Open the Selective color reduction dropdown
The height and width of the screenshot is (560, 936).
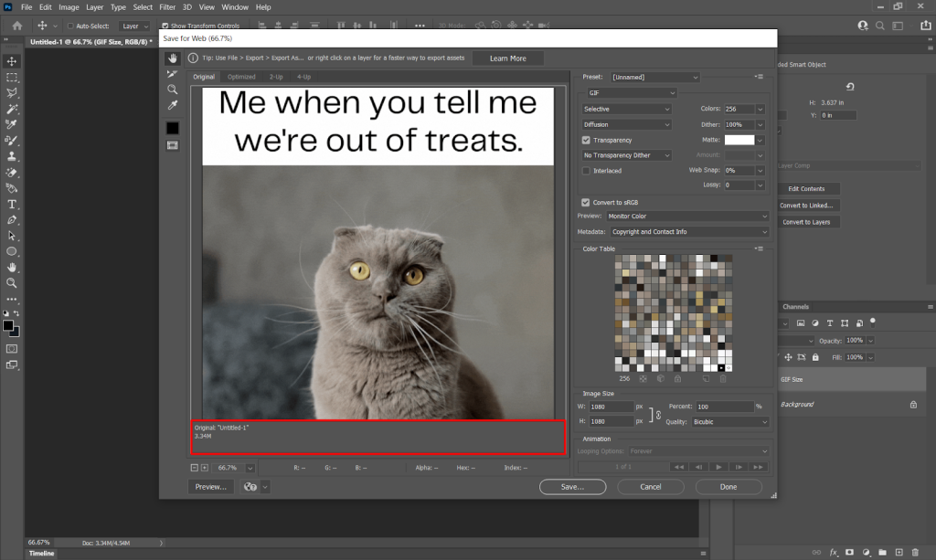point(627,109)
